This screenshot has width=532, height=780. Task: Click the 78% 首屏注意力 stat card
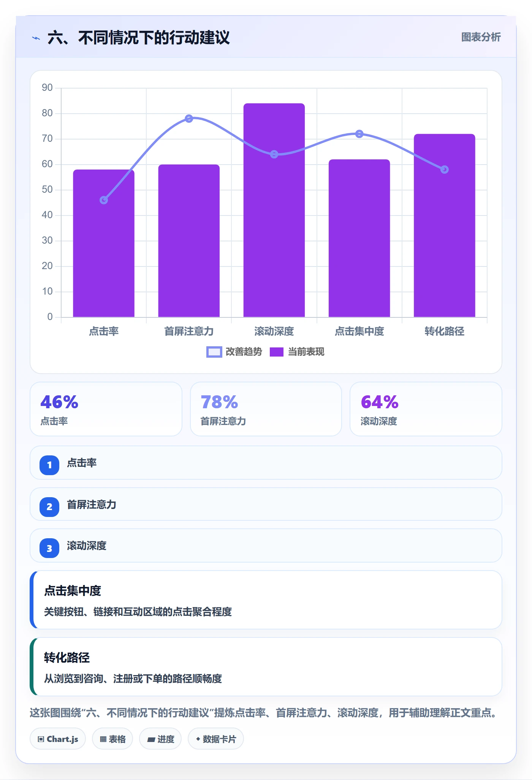tap(266, 409)
